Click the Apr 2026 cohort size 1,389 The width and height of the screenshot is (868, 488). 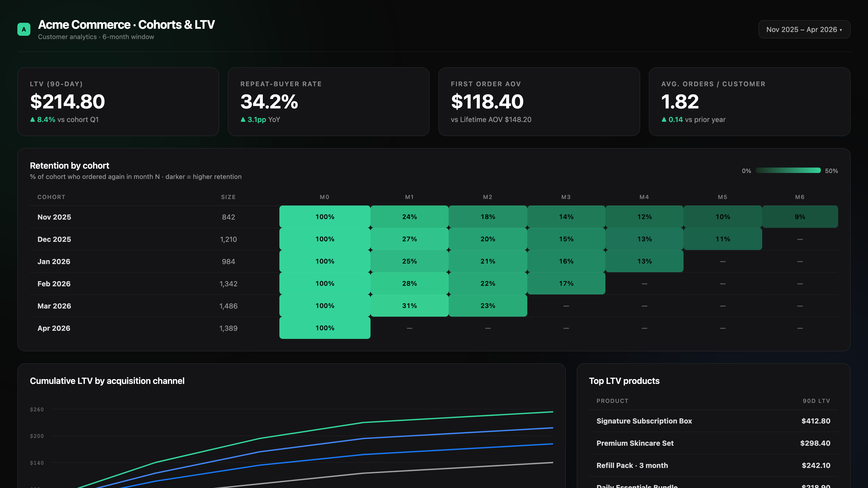click(x=228, y=328)
